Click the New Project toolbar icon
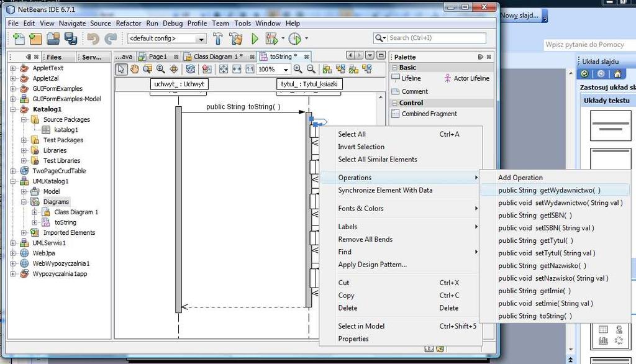The height and width of the screenshot is (364, 636). 35,39
